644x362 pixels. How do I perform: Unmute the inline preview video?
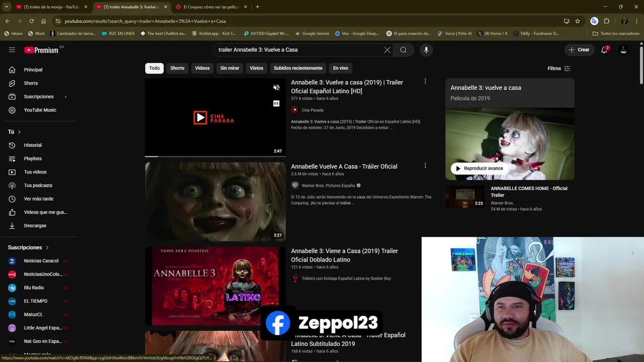point(276,87)
